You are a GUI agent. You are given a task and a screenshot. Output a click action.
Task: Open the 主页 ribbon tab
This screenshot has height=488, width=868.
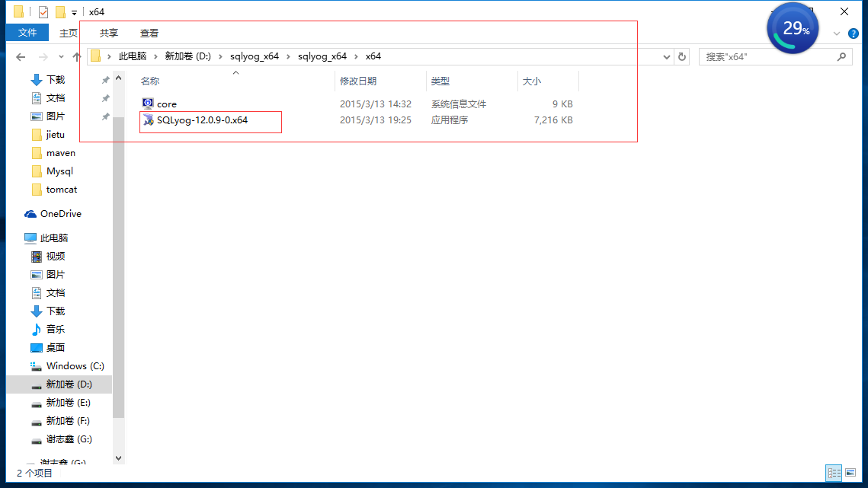tap(68, 33)
